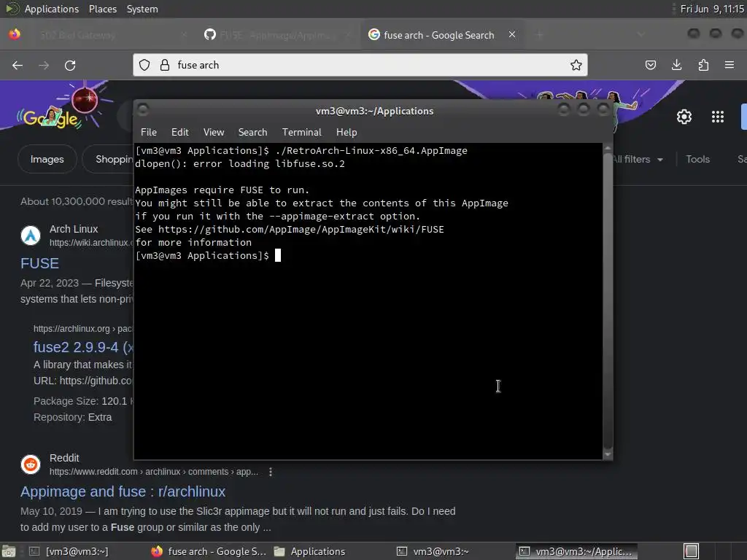Click show desktop icon in bottom panel
This screenshot has height=560, width=747.
coord(9,551)
